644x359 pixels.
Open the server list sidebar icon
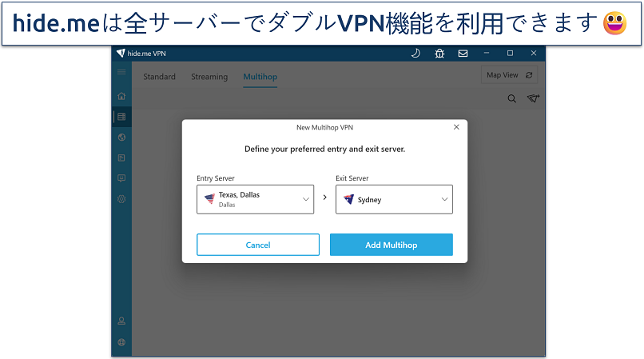pyautogui.click(x=121, y=117)
